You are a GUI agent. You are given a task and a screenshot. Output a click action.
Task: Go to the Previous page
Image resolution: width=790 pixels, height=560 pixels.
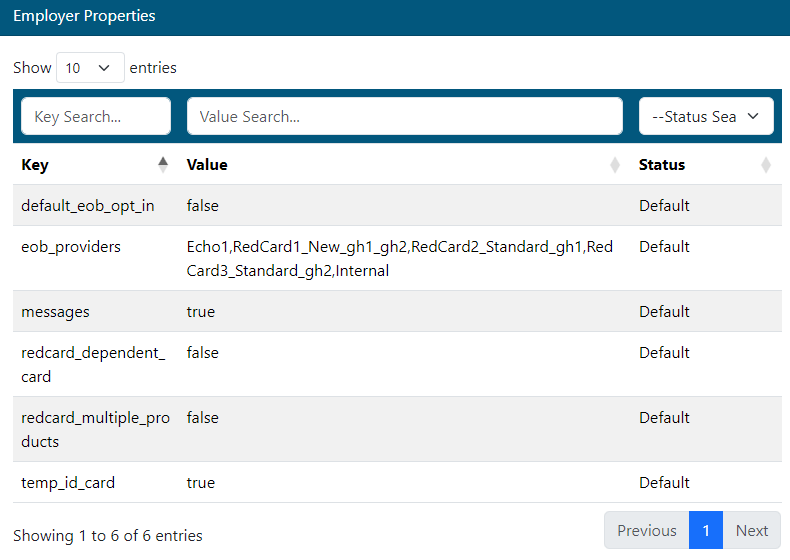646,531
